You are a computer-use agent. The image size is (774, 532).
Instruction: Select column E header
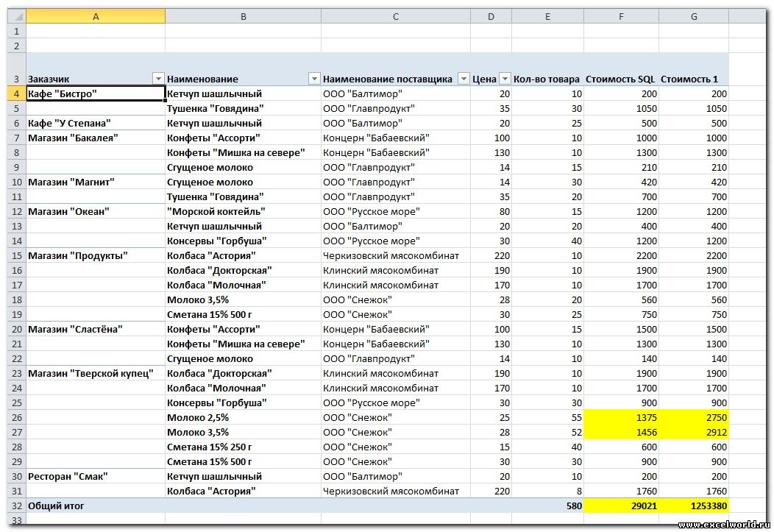pos(547,16)
